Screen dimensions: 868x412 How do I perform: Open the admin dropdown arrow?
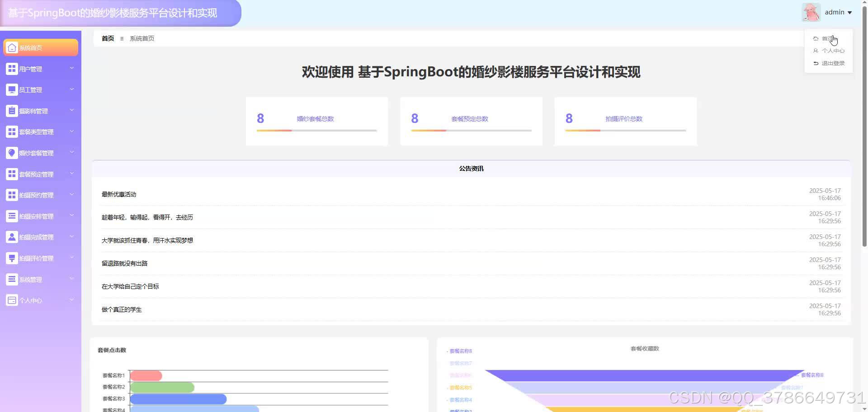coord(849,13)
